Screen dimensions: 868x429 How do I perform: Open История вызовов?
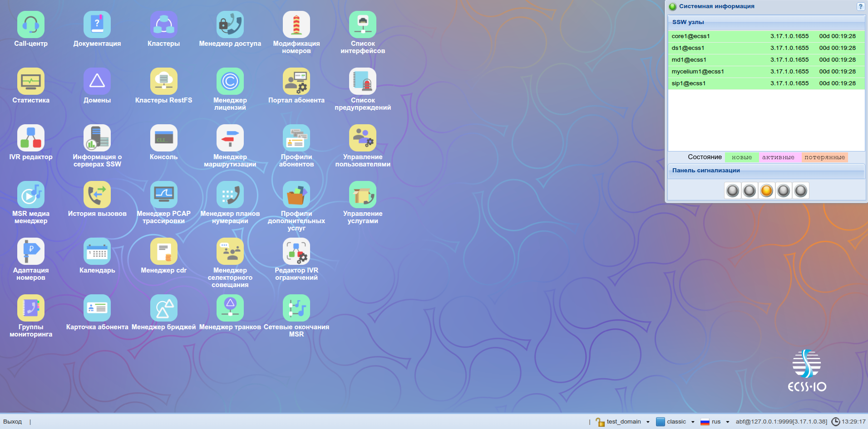(x=97, y=195)
